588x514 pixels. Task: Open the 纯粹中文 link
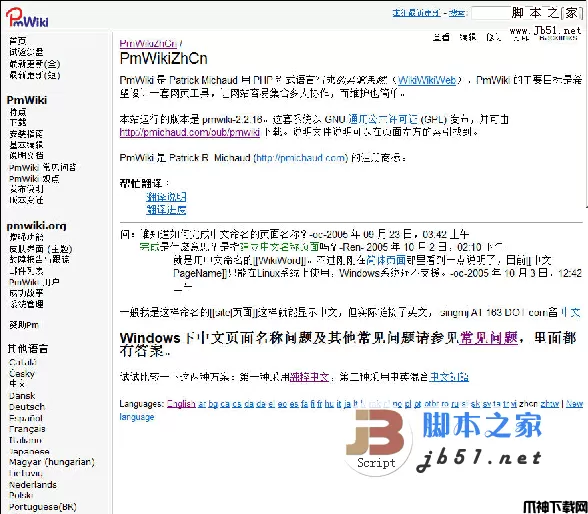[309, 376]
